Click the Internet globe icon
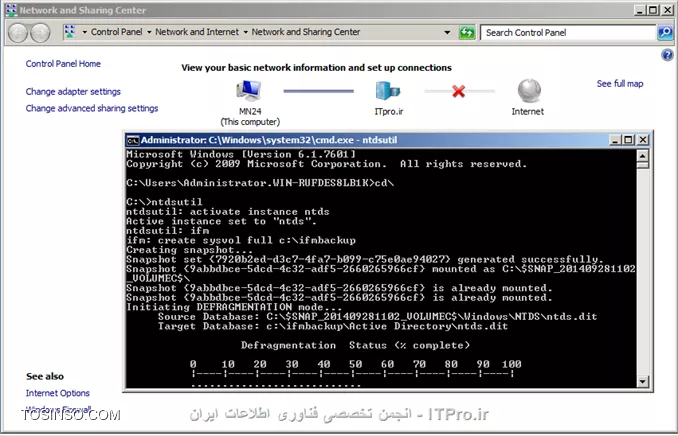Image resolution: width=678 pixels, height=436 pixels. (x=529, y=91)
